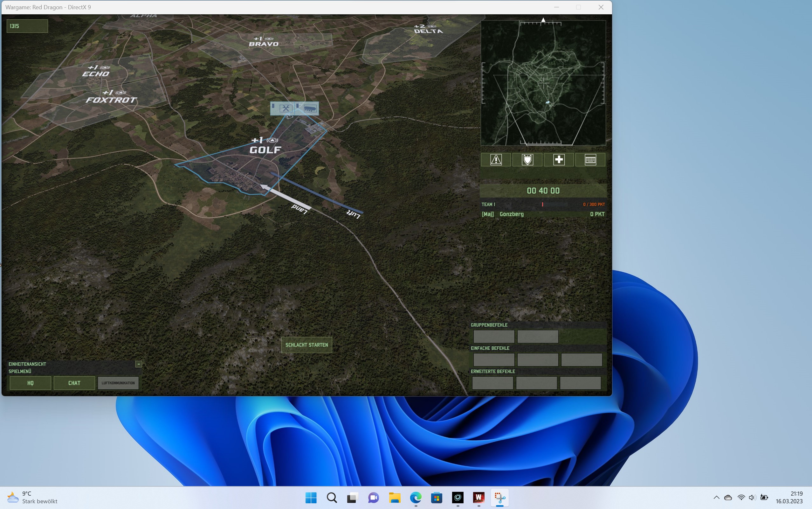Click the Luftkommunikation button
812x509 pixels.
pyautogui.click(x=118, y=383)
